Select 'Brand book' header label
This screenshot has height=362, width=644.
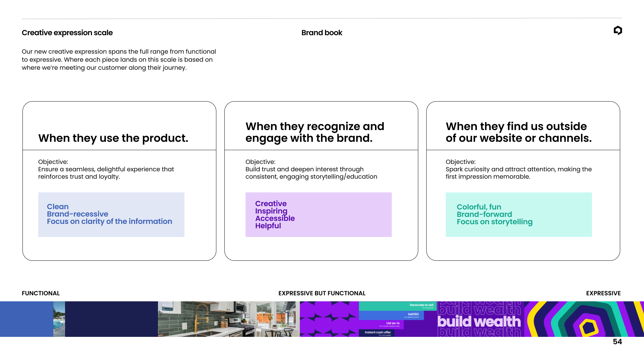click(x=322, y=33)
